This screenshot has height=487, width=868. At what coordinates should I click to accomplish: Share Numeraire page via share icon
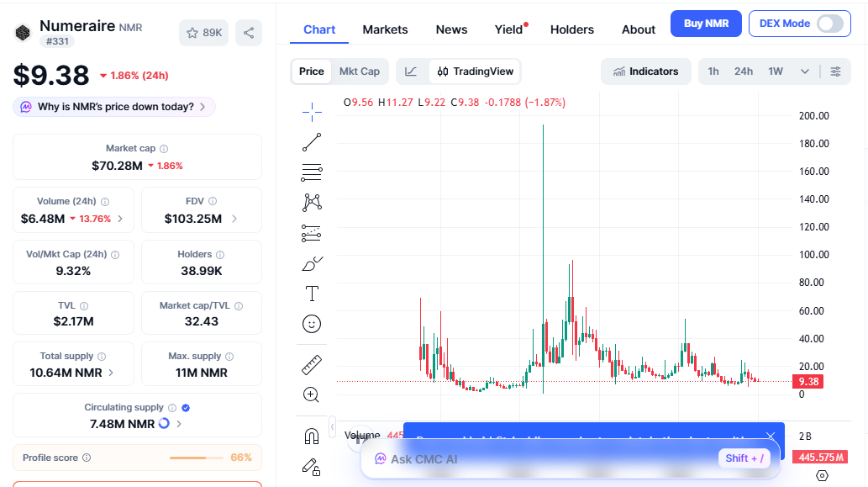coord(249,33)
